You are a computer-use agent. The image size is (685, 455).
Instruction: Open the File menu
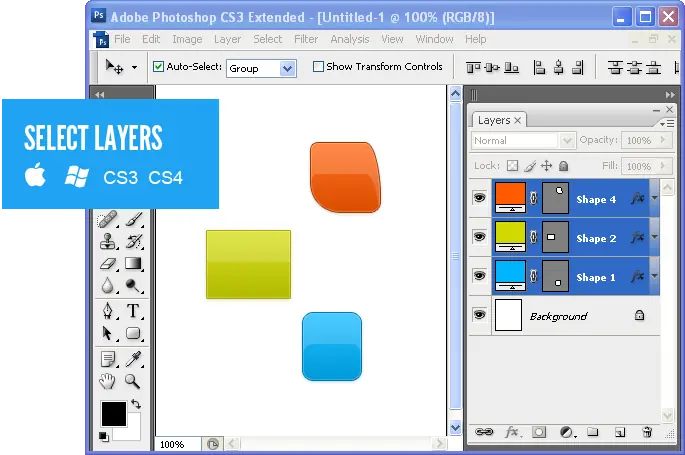coord(122,39)
